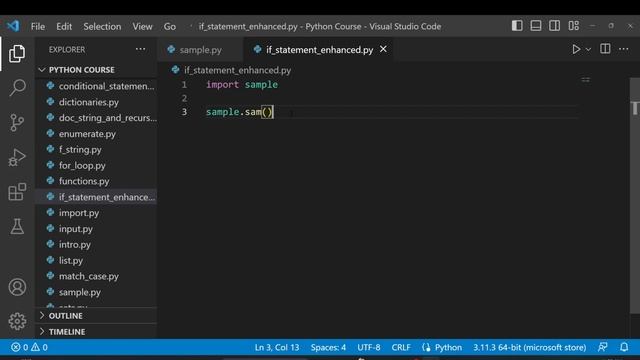Open the View menu
Screen dimensions: 640x360
[x=142, y=27]
